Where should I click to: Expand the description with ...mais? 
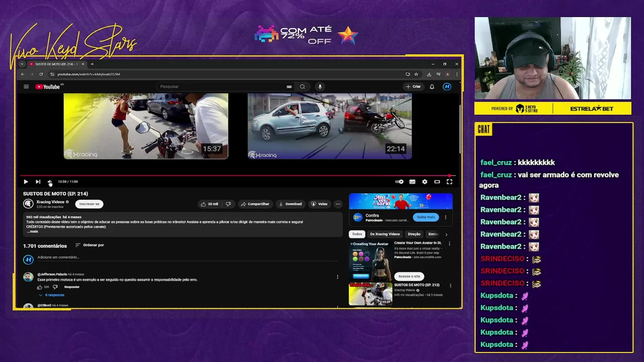[x=32, y=231]
